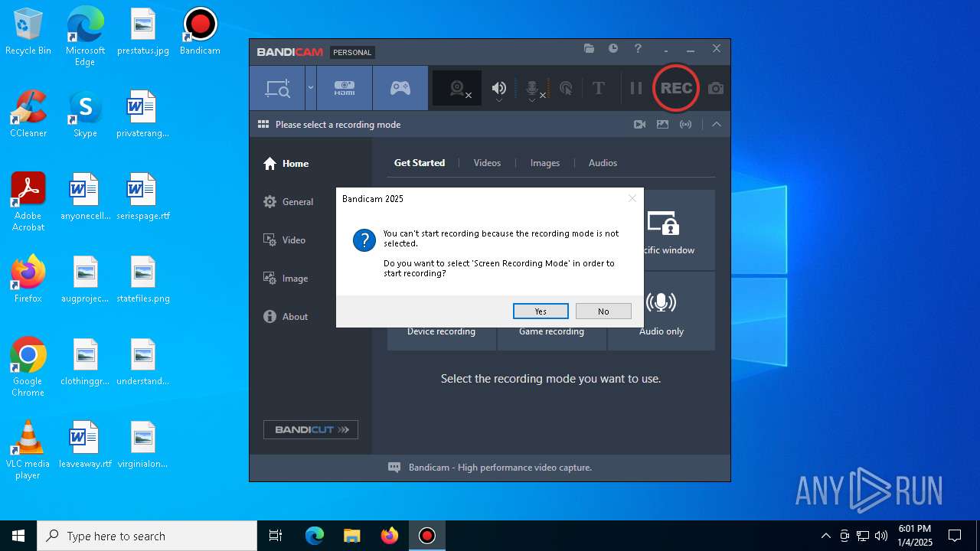Viewport: 980px width, 551px height.
Task: Open Bandicam help question mark
Action: tap(638, 48)
